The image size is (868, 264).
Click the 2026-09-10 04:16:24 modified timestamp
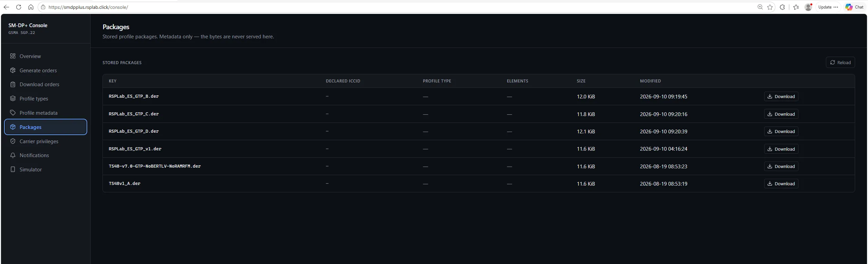[x=664, y=149]
